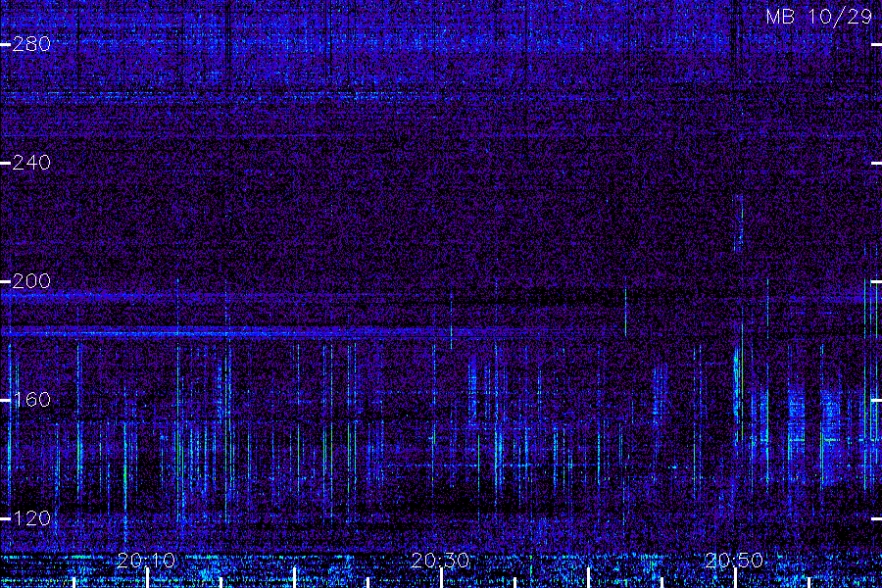The width and height of the screenshot is (882, 588).
Task: Click the 240 frequency axis label
Action: (31, 163)
